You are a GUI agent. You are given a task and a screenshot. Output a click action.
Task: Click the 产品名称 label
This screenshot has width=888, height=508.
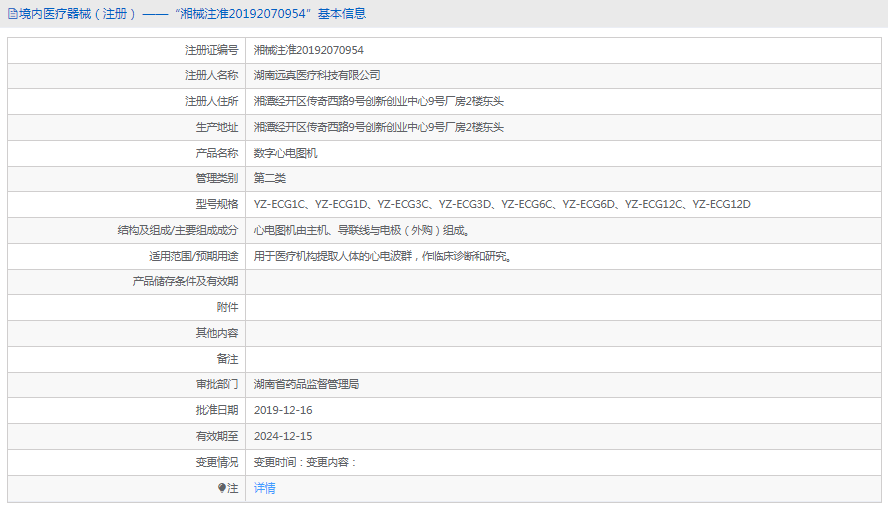pos(217,153)
